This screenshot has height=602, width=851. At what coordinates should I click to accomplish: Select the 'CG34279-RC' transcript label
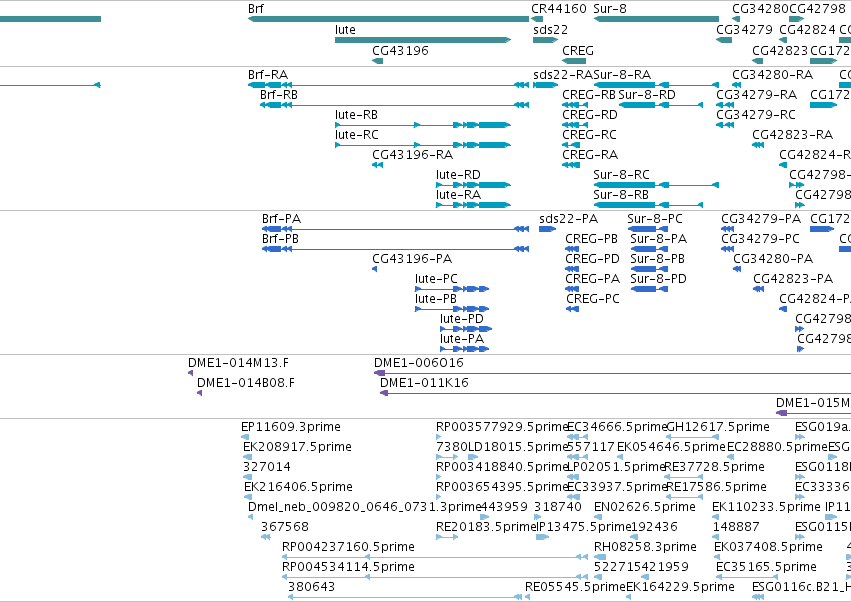click(x=755, y=115)
